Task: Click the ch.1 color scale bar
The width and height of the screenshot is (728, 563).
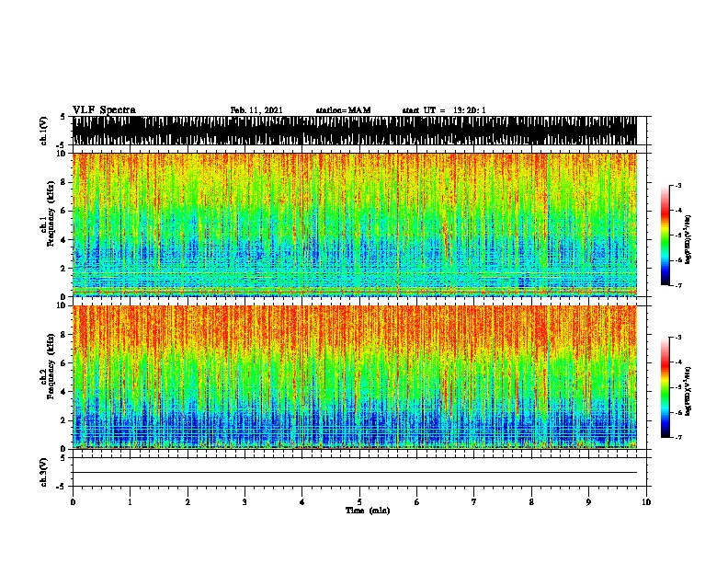Action: pos(665,236)
